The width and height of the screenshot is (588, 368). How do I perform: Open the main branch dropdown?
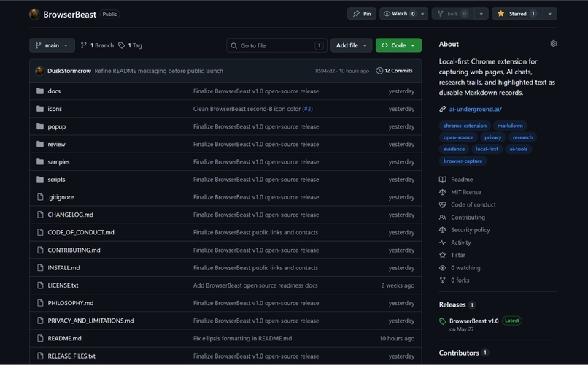[x=52, y=45]
